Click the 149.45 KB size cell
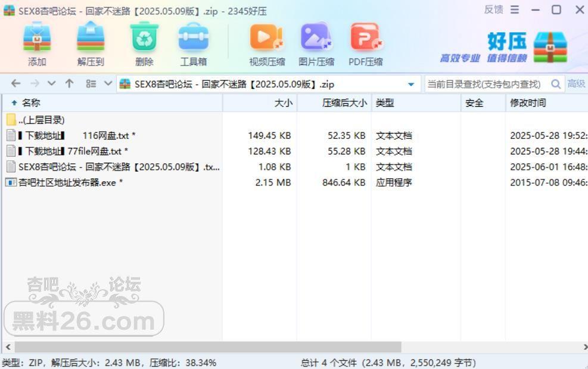 point(269,135)
